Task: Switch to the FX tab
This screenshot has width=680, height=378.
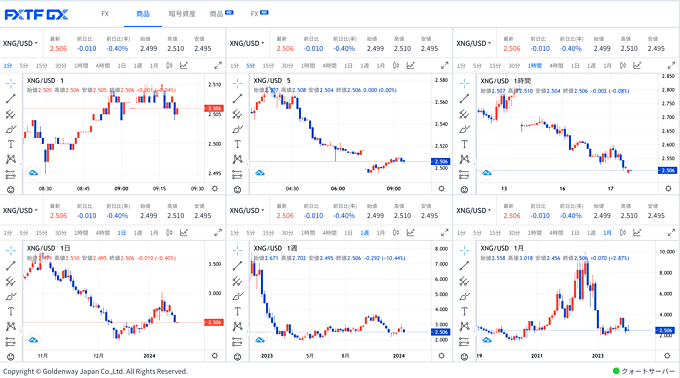Action: click(x=105, y=14)
